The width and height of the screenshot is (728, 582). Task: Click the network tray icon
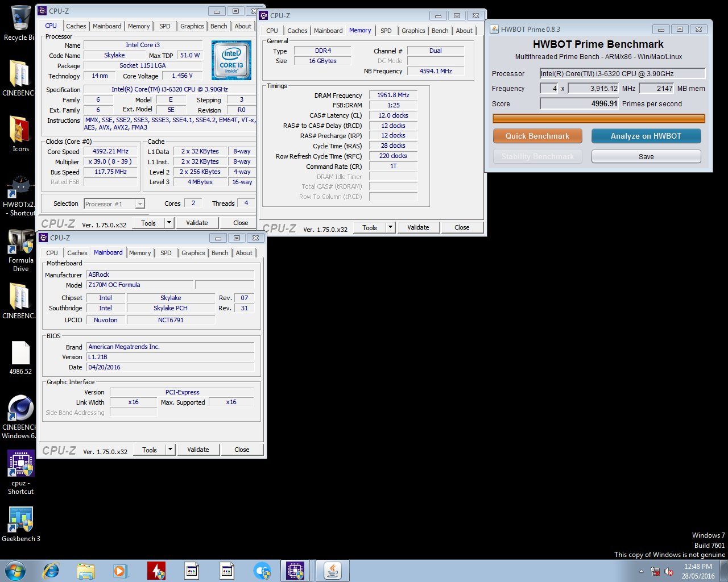(655, 571)
